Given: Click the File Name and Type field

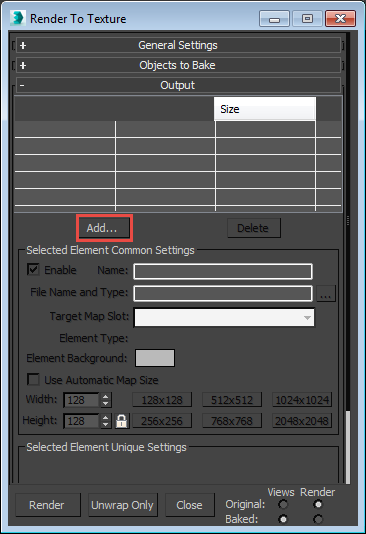Looking at the screenshot, I should (223, 294).
